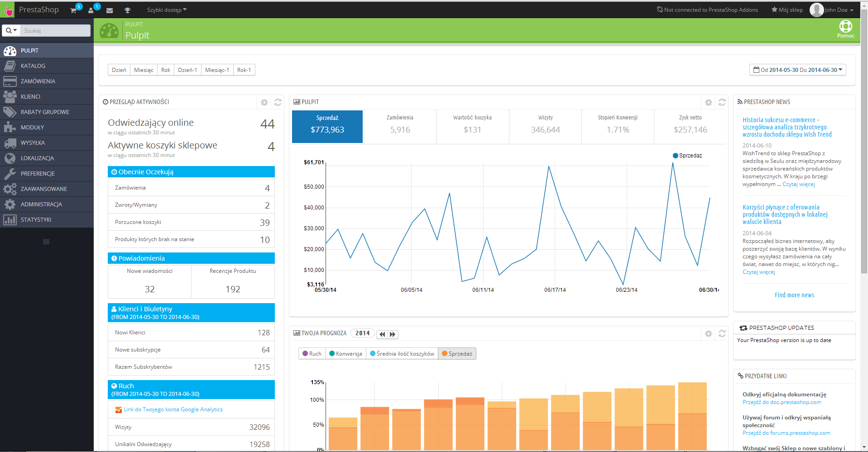The width and height of the screenshot is (868, 452).
Task: Click Find more news link
Action: point(794,295)
